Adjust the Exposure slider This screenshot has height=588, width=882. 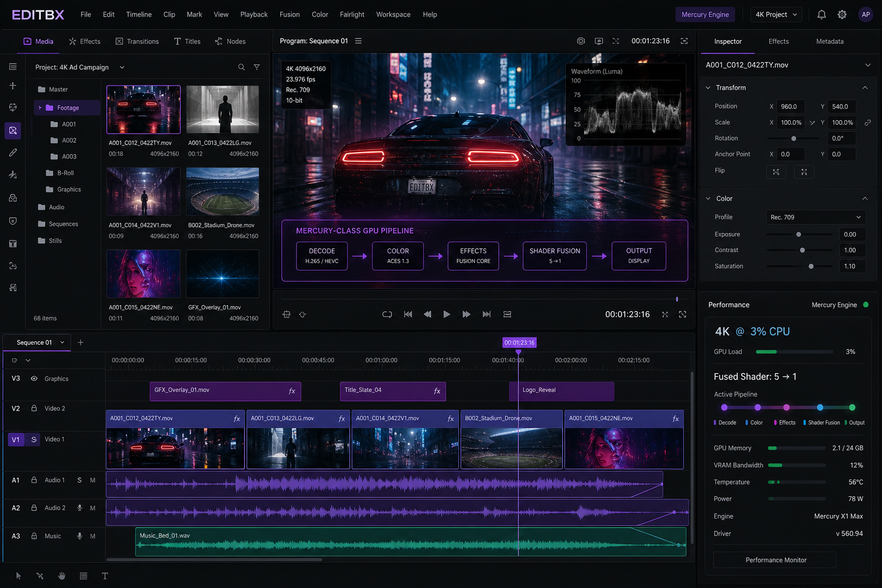point(799,234)
